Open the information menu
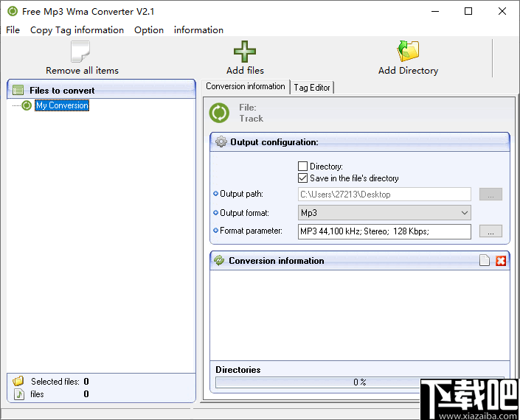 198,29
